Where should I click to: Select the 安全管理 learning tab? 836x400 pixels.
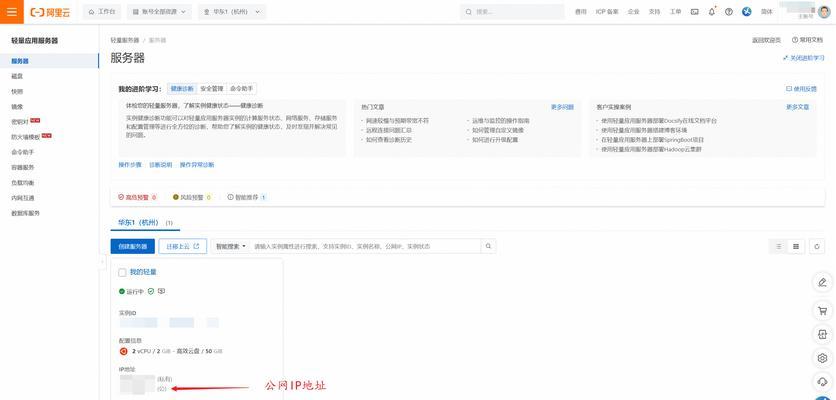point(212,89)
